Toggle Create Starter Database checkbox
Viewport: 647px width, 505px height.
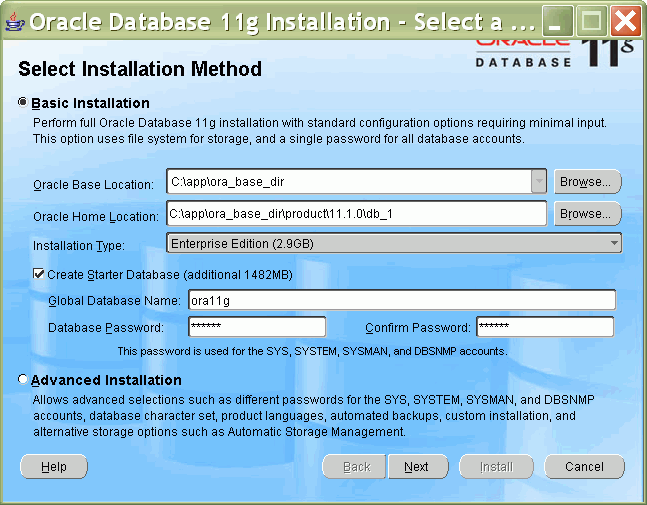[x=39, y=274]
